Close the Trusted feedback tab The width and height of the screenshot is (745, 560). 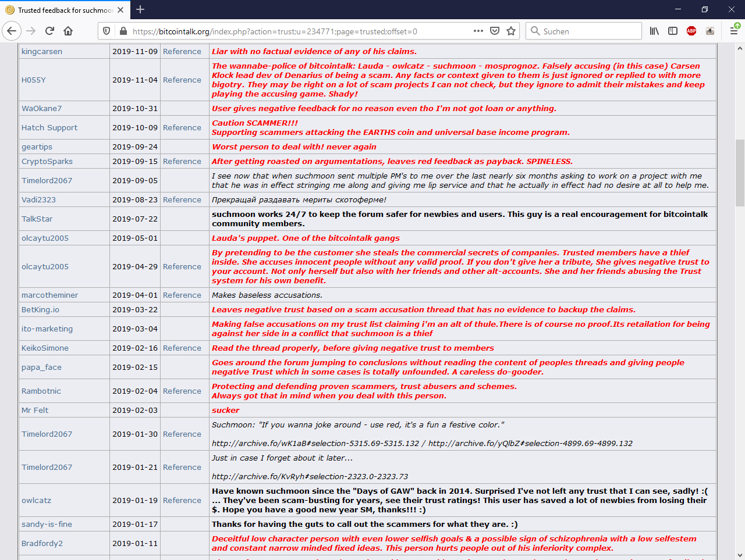[x=120, y=10]
